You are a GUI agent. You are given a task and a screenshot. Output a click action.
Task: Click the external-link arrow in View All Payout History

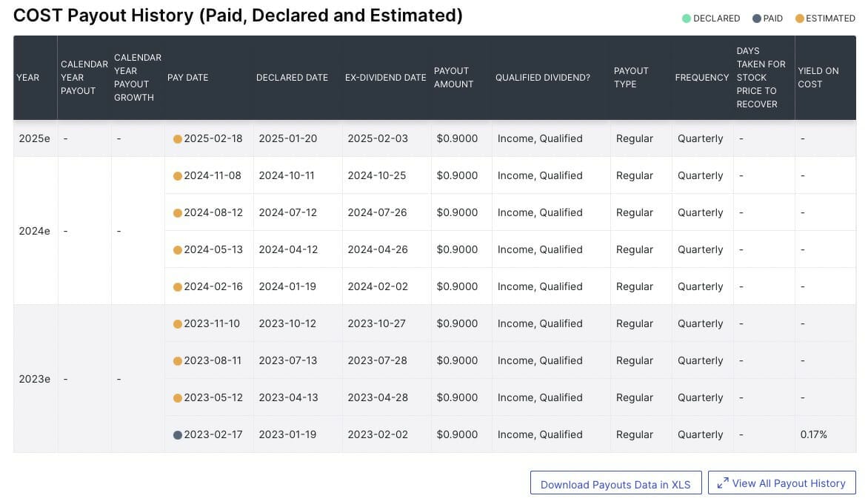(722, 483)
